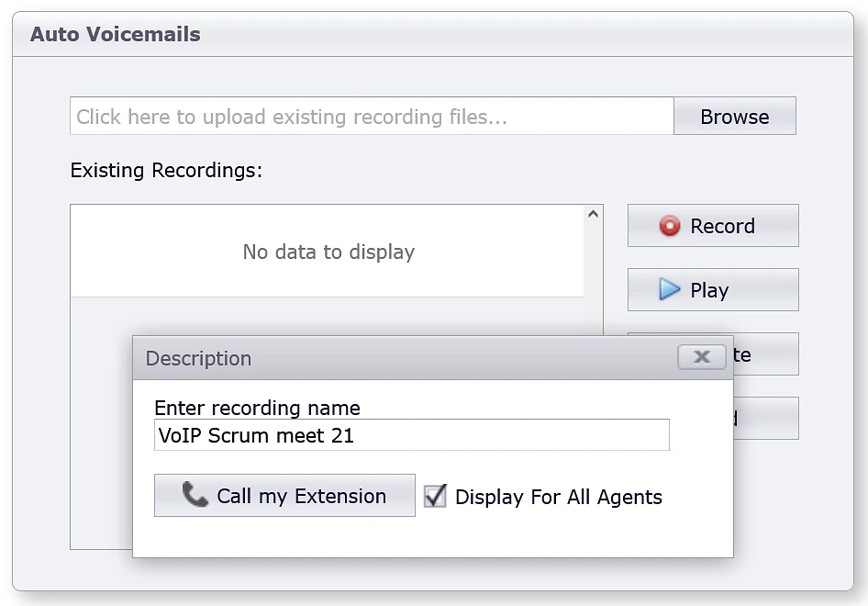Click the blue Play triangle icon
Screen dimensions: 868x606
coord(669,290)
